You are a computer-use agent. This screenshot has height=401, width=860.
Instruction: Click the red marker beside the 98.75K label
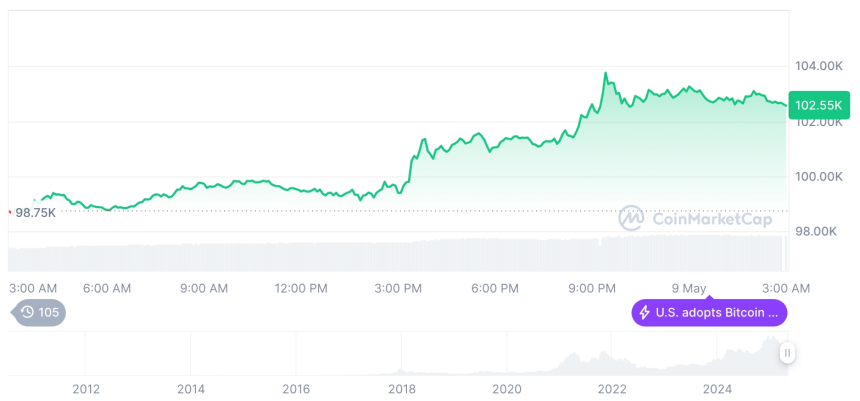[x=10, y=212]
